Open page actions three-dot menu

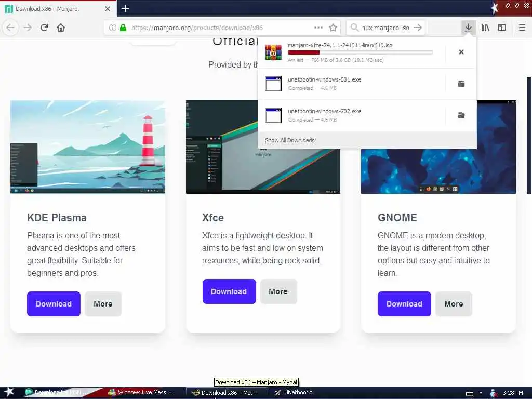point(318,28)
